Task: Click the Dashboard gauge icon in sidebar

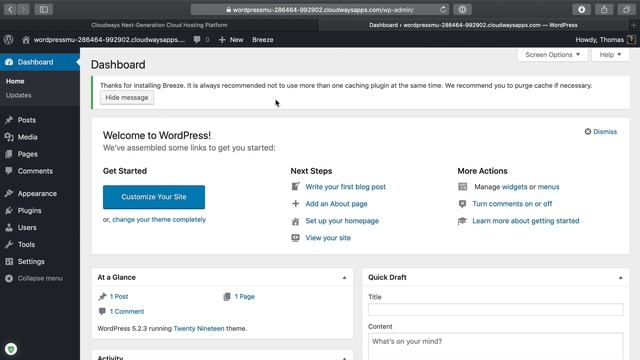Action: point(9,62)
